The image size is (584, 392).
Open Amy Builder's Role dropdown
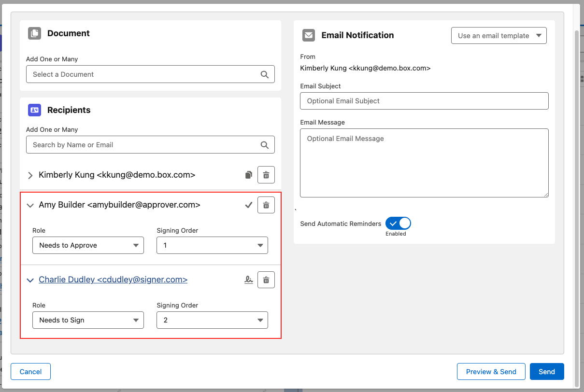[x=88, y=245]
